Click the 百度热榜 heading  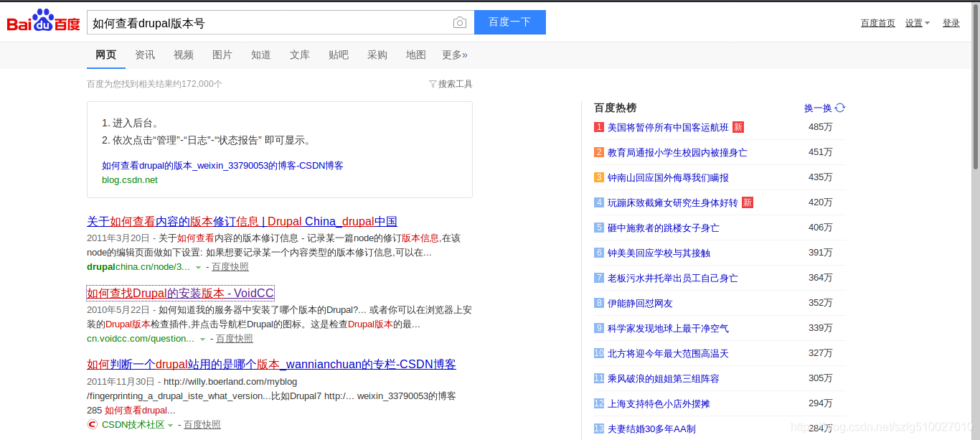[615, 108]
